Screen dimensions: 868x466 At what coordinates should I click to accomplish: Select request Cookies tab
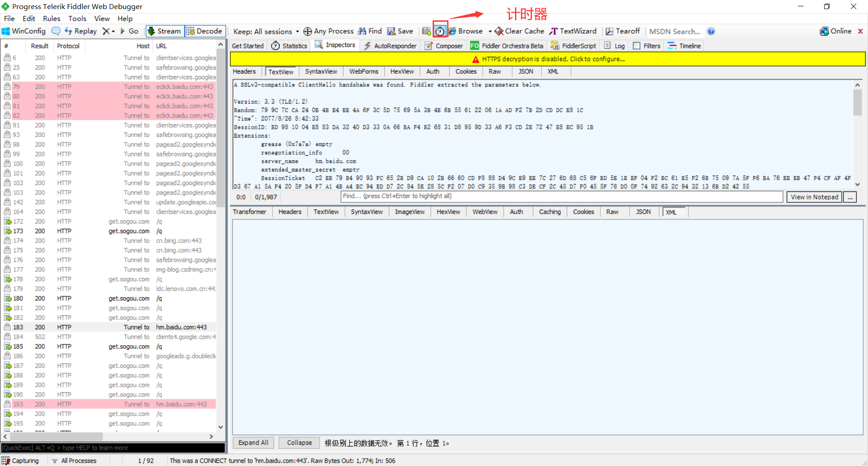[x=466, y=71]
